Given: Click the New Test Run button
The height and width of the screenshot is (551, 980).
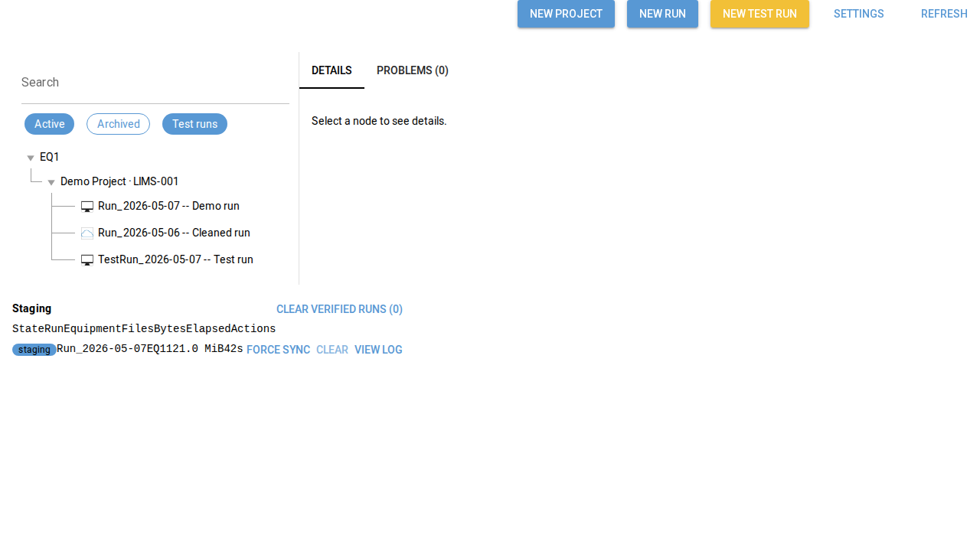Looking at the screenshot, I should tap(759, 14).
